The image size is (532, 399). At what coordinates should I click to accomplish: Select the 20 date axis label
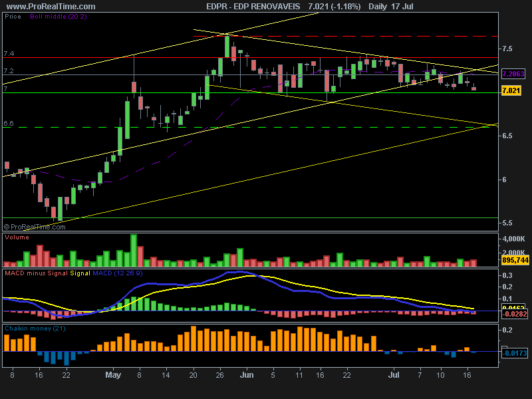[193, 375]
